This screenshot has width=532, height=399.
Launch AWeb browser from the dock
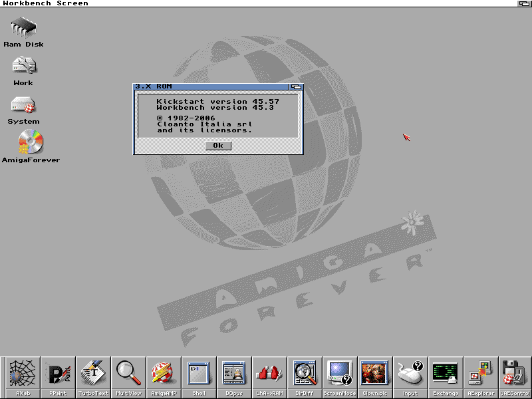(x=22, y=374)
